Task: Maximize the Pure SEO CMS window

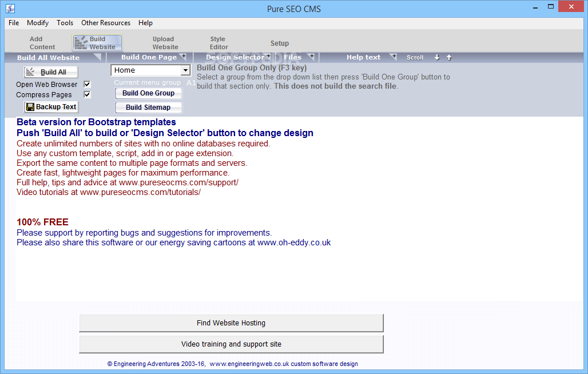Action: (x=550, y=7)
